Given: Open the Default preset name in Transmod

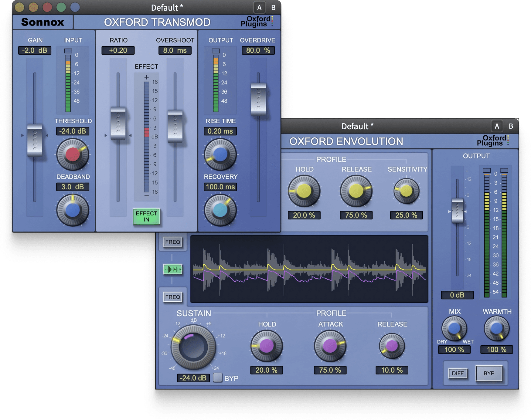Looking at the screenshot, I should click(167, 8).
